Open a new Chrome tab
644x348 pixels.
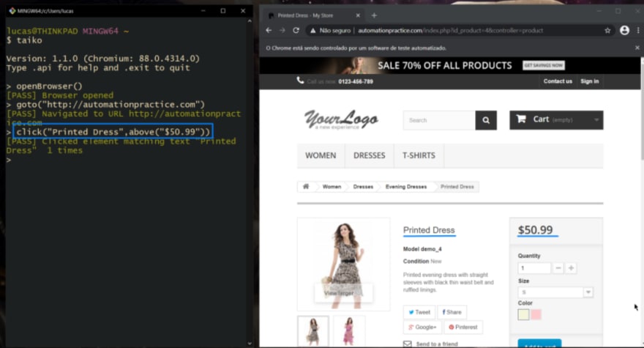pos(374,15)
